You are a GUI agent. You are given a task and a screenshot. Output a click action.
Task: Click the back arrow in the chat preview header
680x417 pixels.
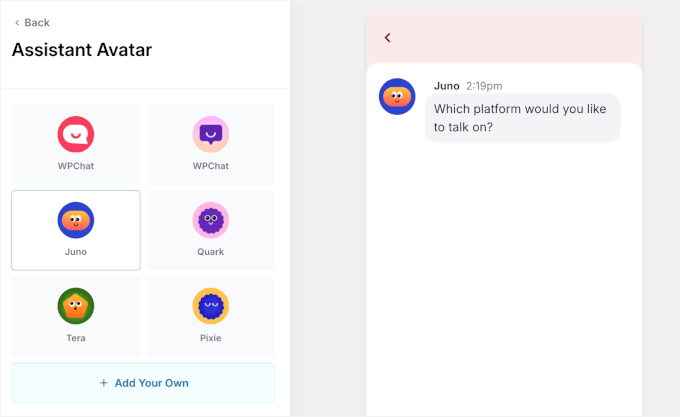388,38
